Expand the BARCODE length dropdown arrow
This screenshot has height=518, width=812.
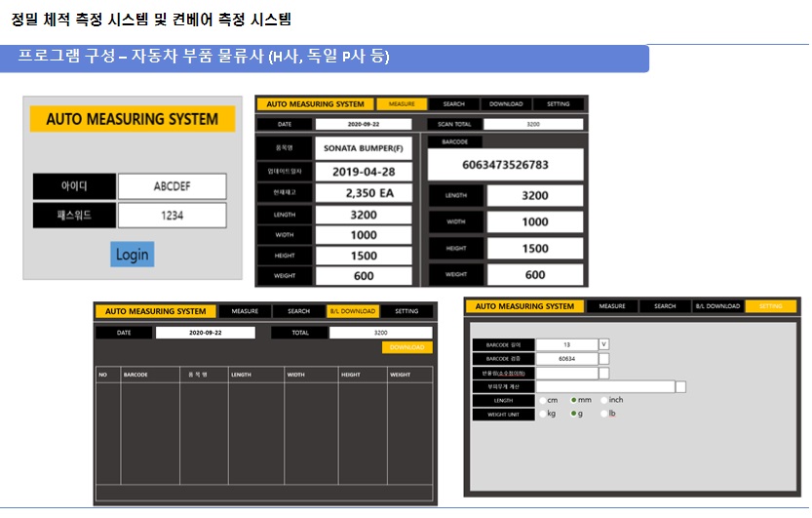603,344
